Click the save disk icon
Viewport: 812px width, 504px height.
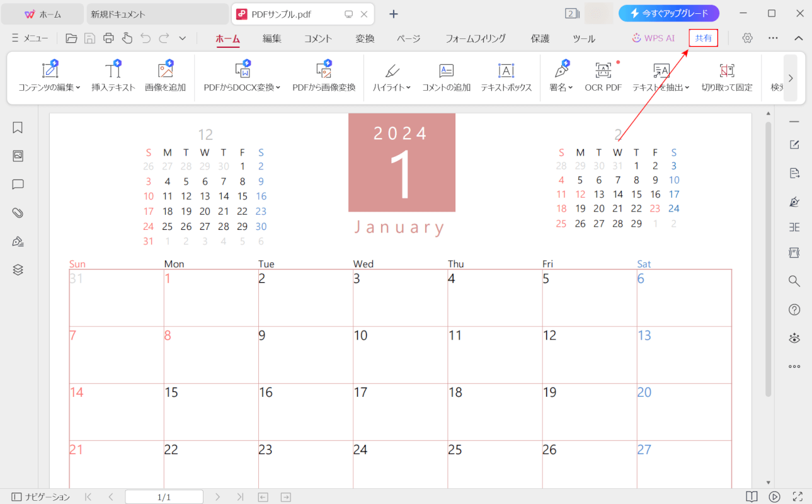pyautogui.click(x=89, y=38)
